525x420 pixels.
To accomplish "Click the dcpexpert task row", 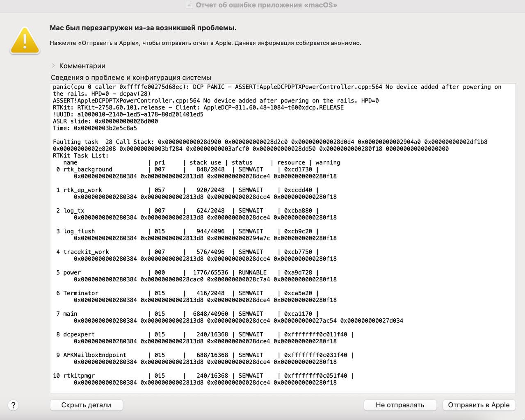I will tap(205, 335).
